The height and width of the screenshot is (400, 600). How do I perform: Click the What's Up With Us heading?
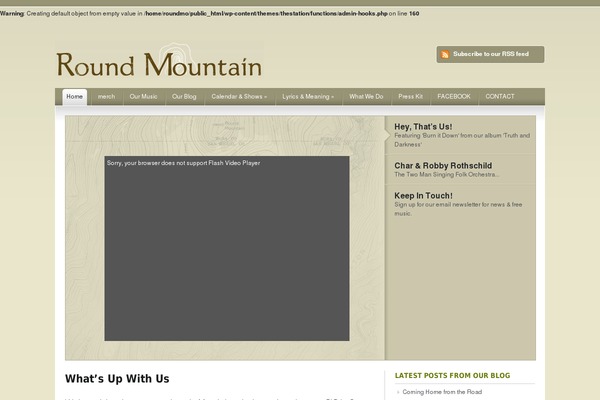coord(117,379)
